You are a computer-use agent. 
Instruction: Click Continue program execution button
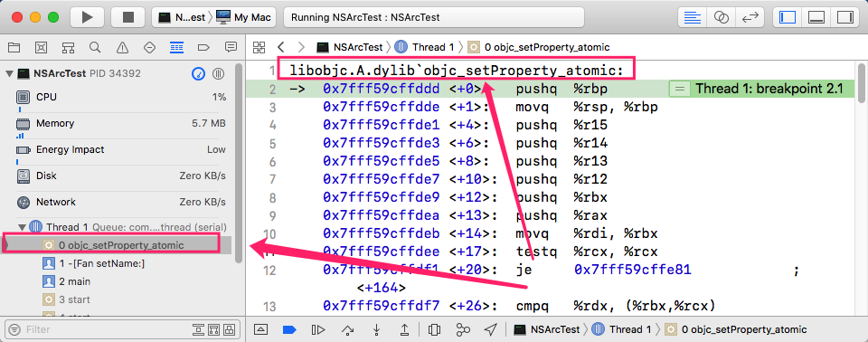click(x=318, y=329)
